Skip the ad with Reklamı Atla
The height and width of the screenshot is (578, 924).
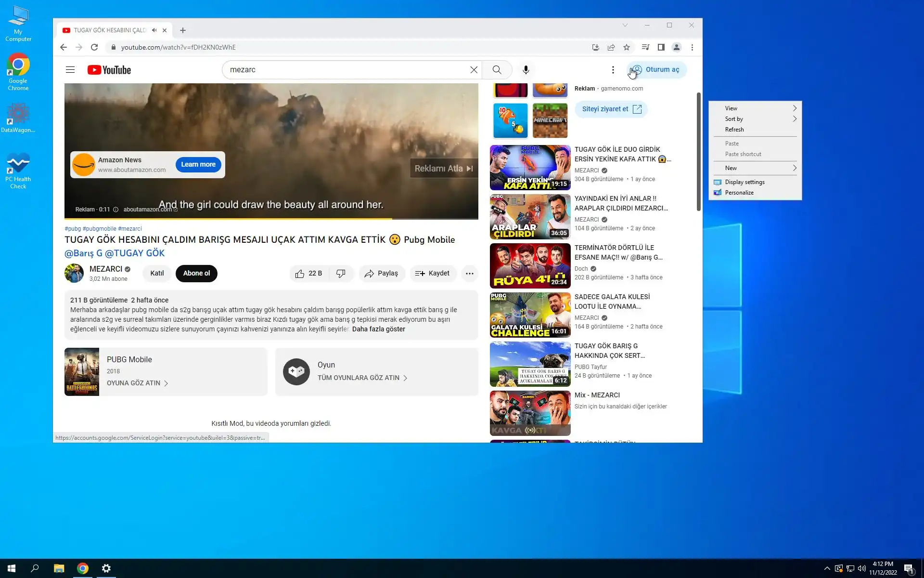tap(443, 169)
